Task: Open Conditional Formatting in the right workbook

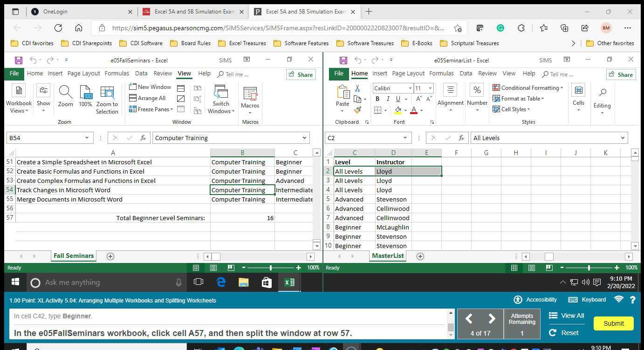Action: click(x=528, y=87)
